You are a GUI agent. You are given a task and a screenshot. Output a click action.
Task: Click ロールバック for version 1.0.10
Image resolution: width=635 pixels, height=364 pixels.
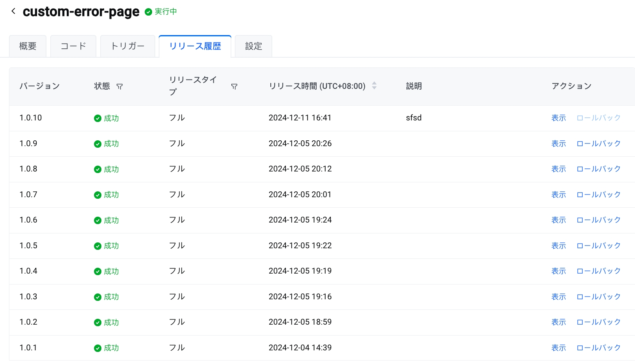click(599, 118)
